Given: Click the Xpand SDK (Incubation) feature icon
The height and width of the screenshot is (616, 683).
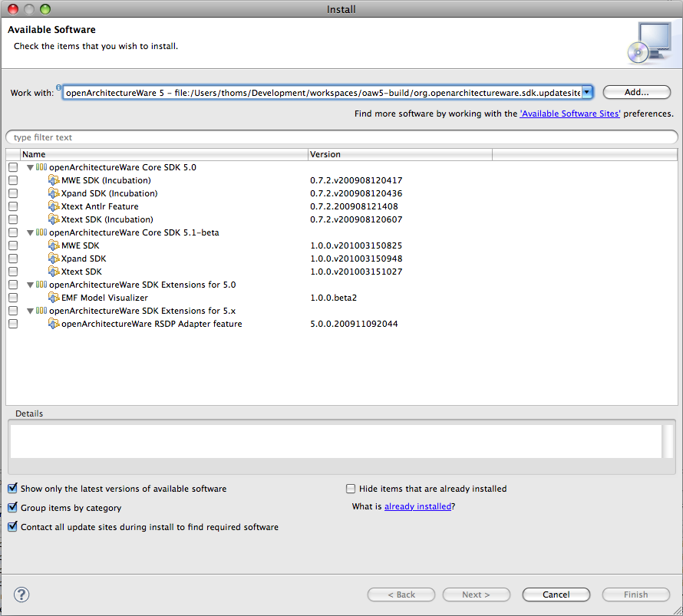Looking at the screenshot, I should tap(54, 193).
